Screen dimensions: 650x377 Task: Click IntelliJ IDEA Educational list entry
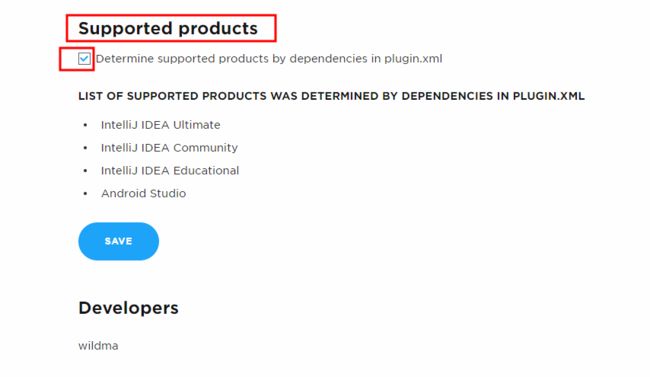[170, 170]
